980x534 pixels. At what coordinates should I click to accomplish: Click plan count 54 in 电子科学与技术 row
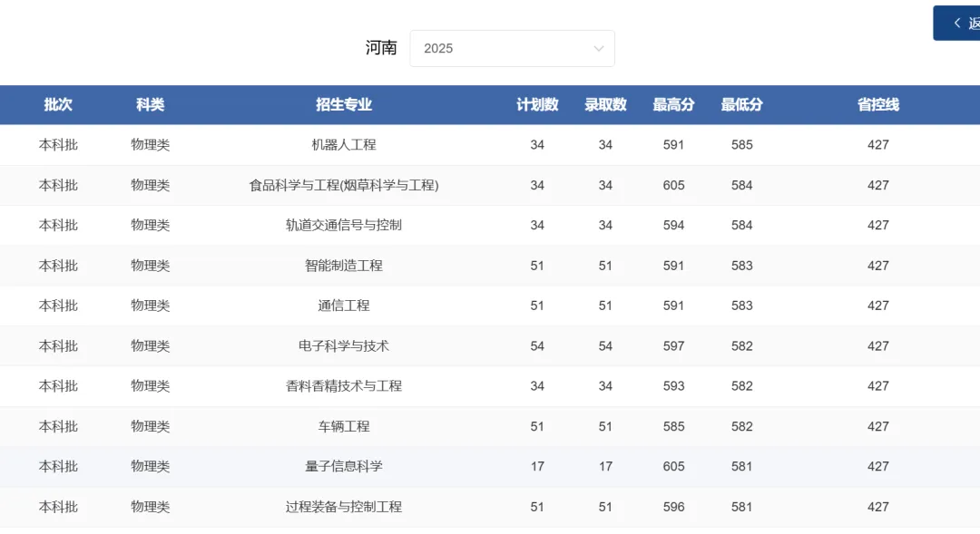click(537, 346)
